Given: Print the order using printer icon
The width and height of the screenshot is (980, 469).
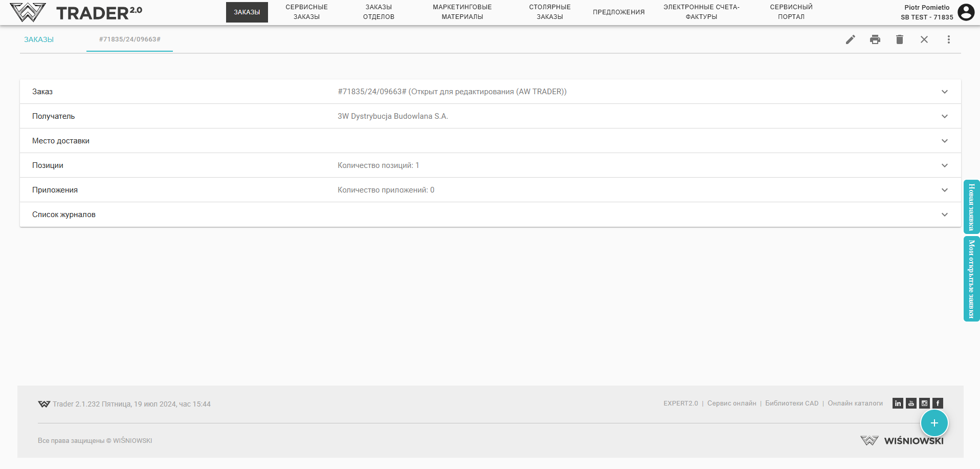Looking at the screenshot, I should (875, 39).
